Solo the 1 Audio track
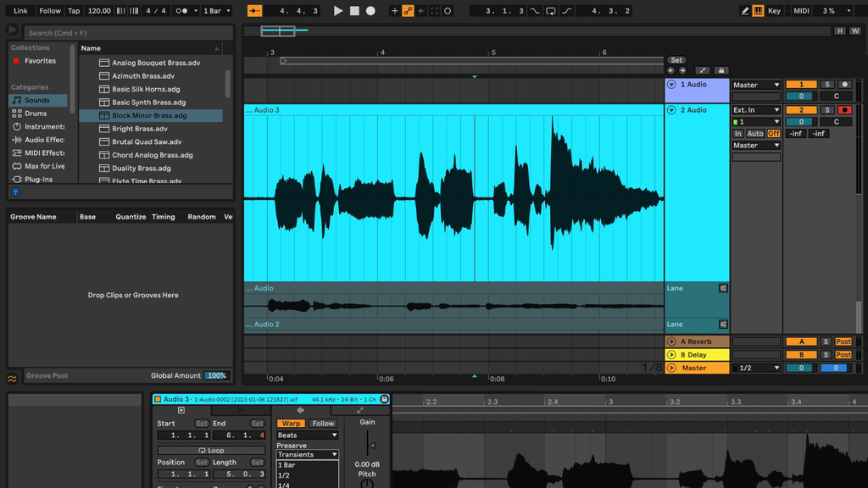This screenshot has height=488, width=868. [x=827, y=85]
